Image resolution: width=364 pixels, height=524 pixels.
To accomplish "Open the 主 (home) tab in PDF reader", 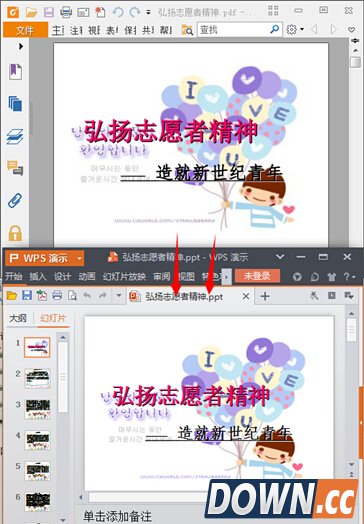I will (57, 30).
